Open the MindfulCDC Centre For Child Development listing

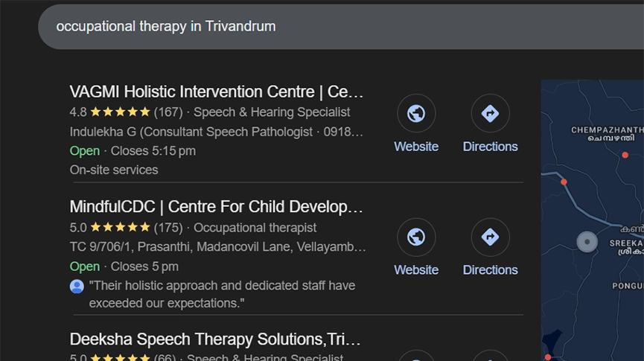(x=217, y=206)
